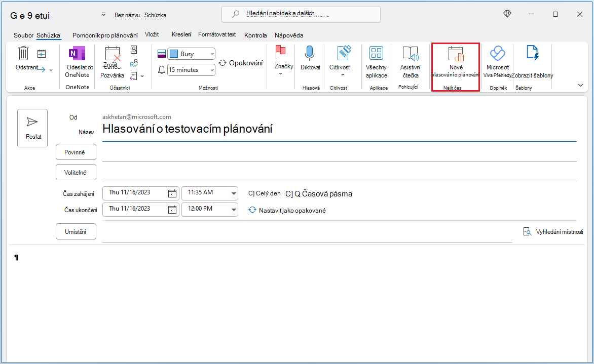The height and width of the screenshot is (364, 594).
Task: Click the Povinné attendees button
Action: click(x=76, y=152)
